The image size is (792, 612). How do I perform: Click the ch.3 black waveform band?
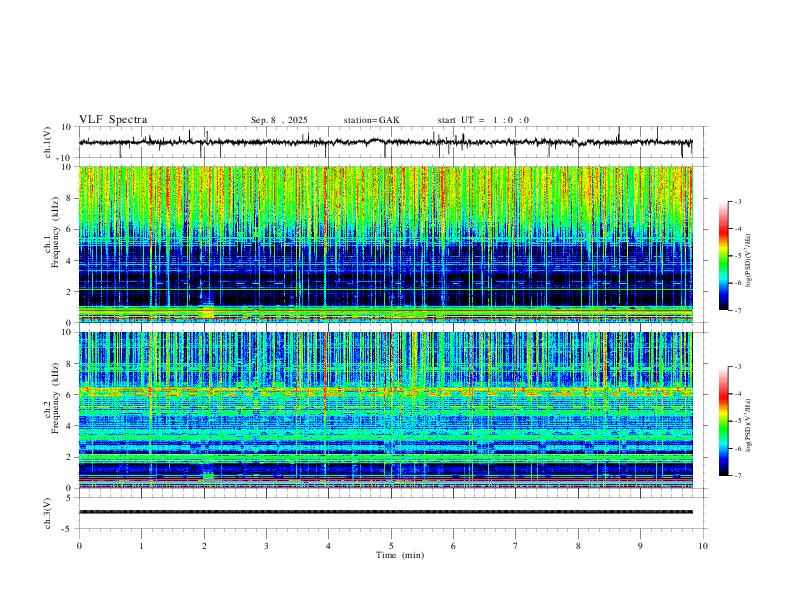tap(386, 512)
